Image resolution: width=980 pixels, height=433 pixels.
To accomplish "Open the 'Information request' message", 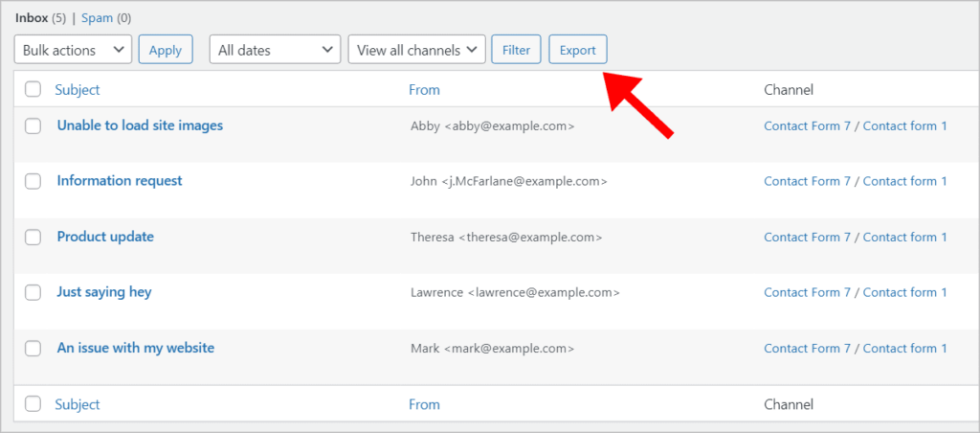I will click(x=120, y=181).
